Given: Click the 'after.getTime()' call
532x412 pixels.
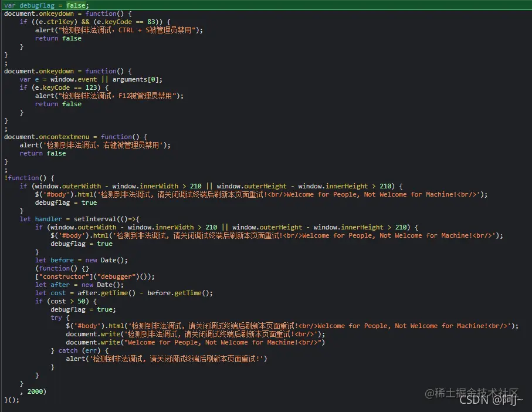Looking at the screenshot, I should click(107, 293).
